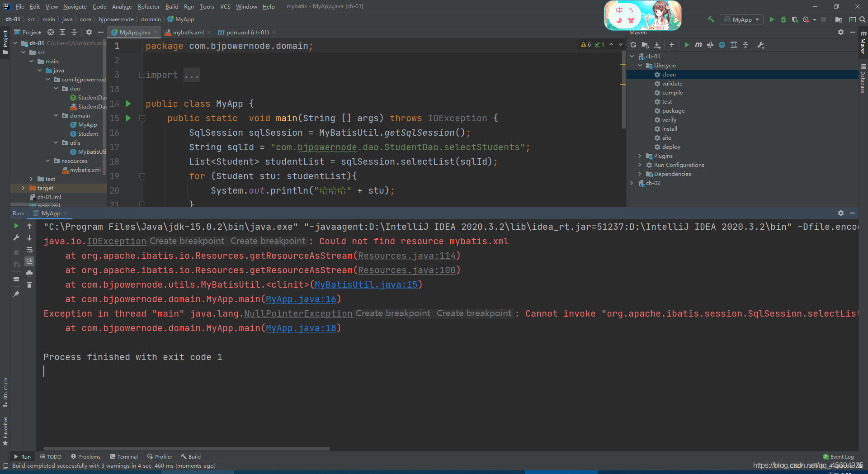Rerun MyApp from the Run panel
This screenshot has height=474, width=868.
point(16,226)
